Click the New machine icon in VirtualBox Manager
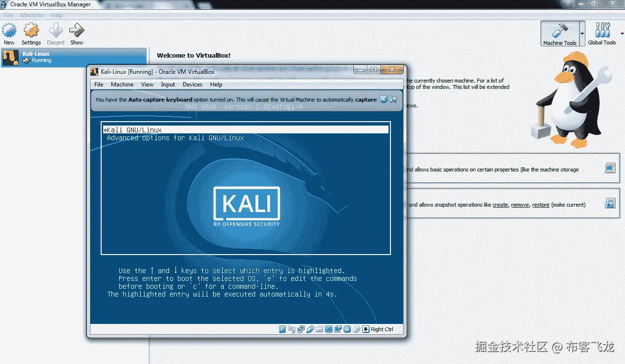Image resolution: width=625 pixels, height=364 pixels. point(9,31)
